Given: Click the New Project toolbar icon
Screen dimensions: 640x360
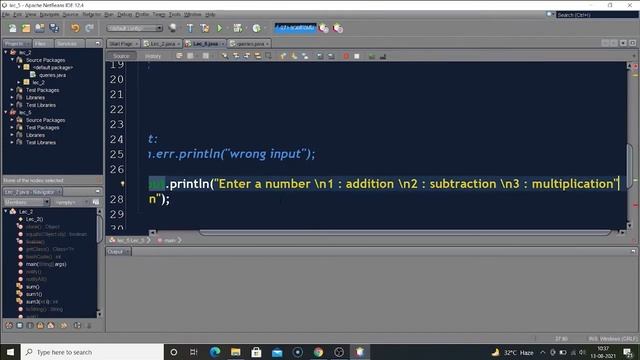Looking at the screenshot, I should tap(26, 28).
